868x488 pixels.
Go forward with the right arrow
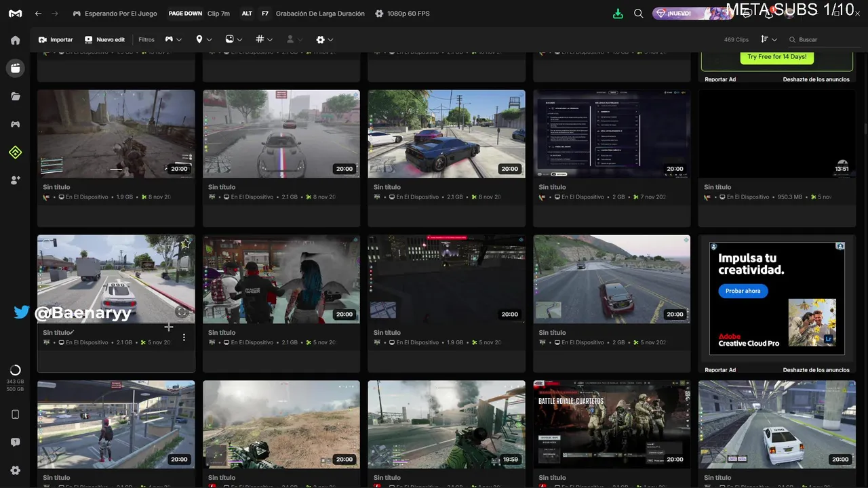pos(55,14)
